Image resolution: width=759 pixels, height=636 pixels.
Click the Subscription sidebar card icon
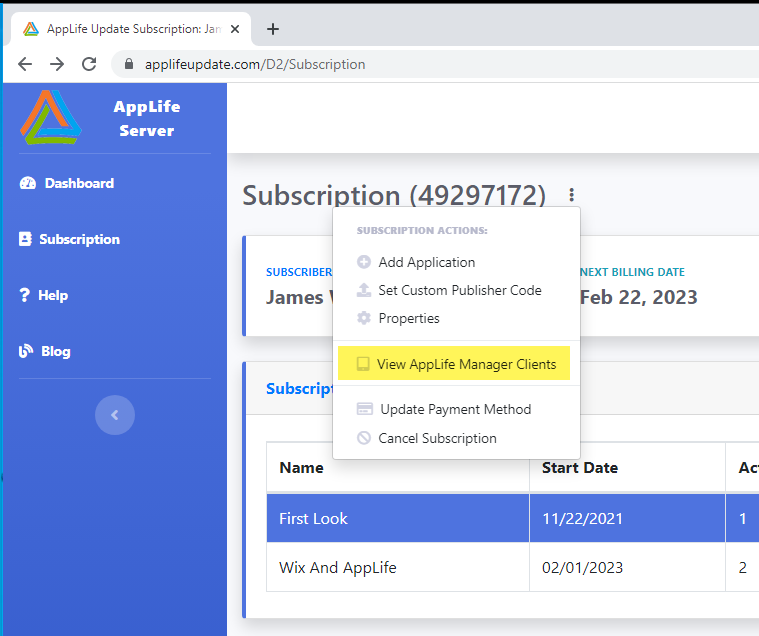pyautogui.click(x=25, y=239)
